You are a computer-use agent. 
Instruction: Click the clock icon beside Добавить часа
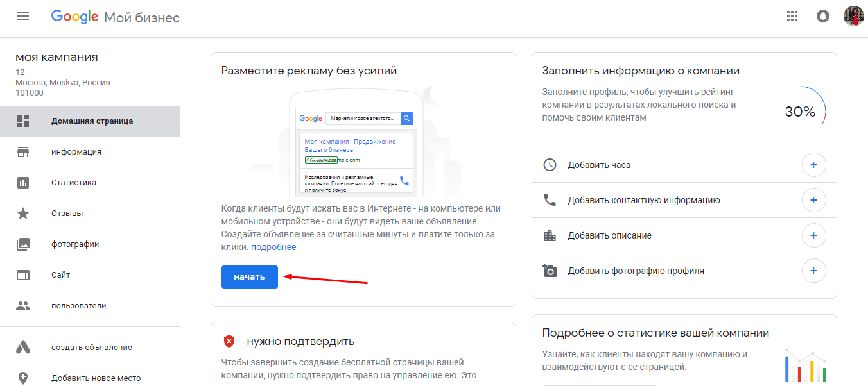click(x=550, y=165)
